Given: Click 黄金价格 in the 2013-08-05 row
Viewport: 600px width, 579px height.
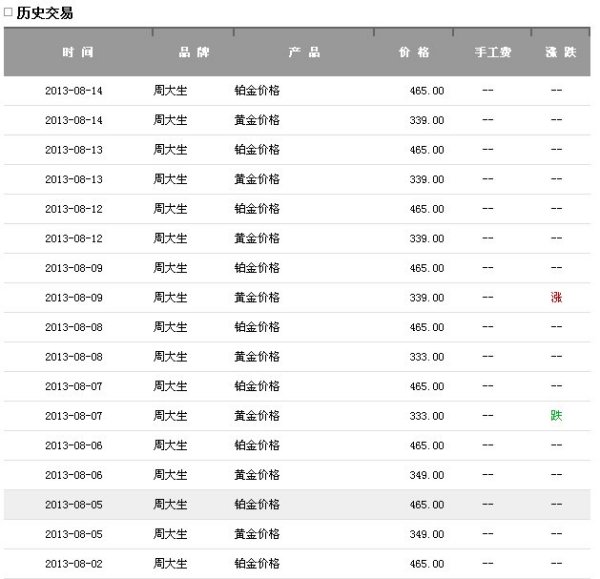Looking at the screenshot, I should click(257, 534).
